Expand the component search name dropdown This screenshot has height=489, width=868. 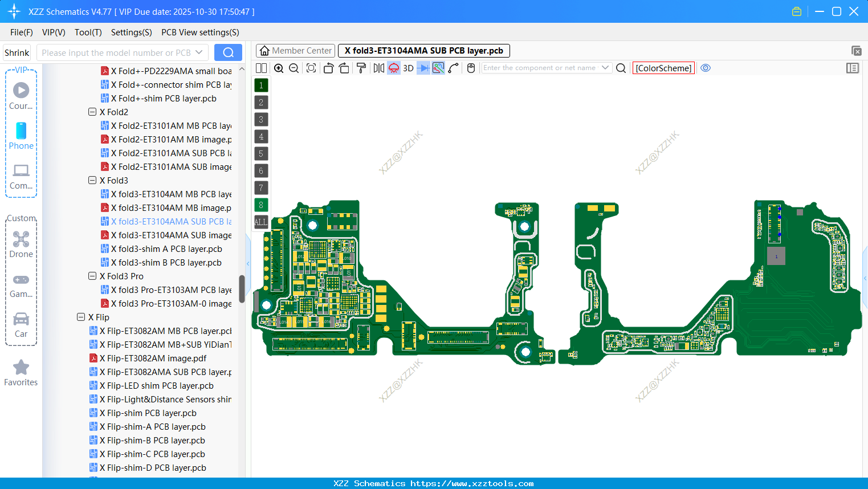click(x=605, y=67)
